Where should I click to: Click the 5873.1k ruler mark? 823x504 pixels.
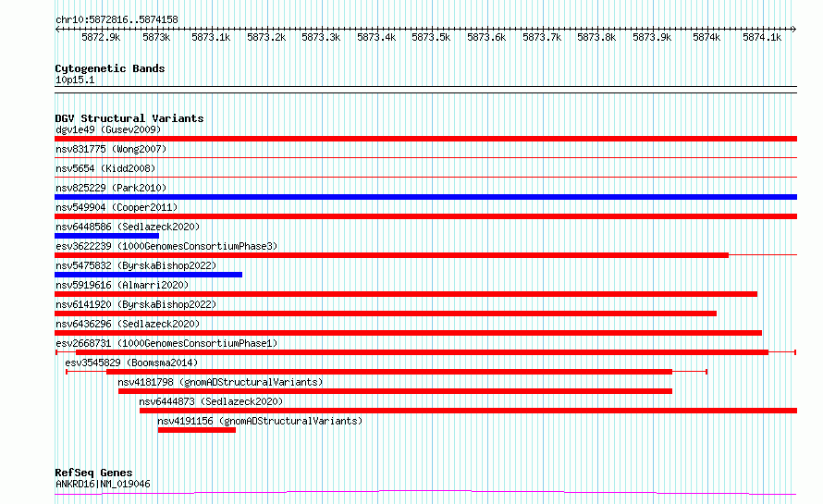pos(211,37)
